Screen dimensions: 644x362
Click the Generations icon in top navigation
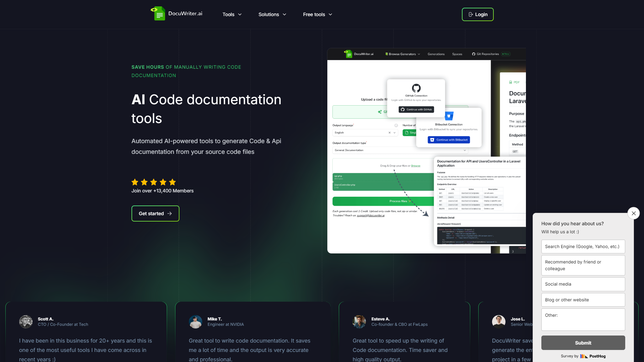436,54
